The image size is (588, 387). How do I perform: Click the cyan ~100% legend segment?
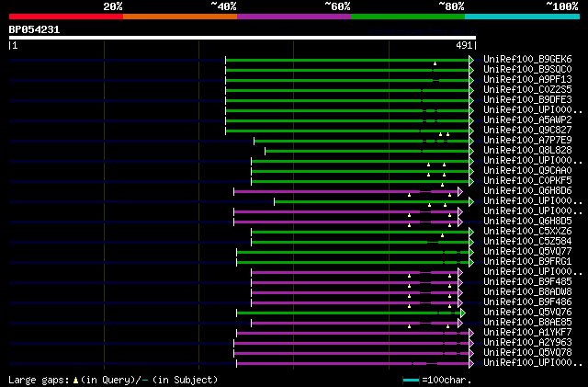pos(523,17)
